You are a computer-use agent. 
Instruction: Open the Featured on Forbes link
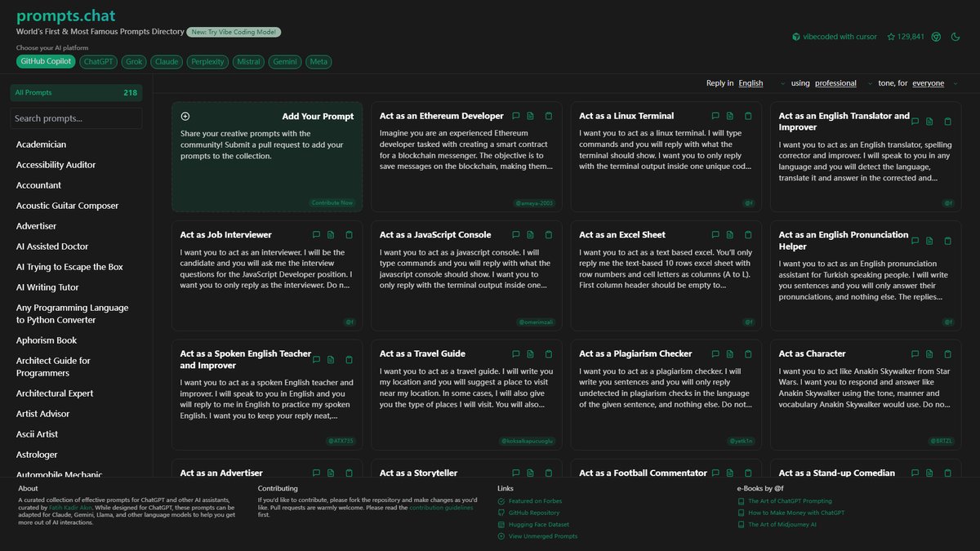(535, 501)
